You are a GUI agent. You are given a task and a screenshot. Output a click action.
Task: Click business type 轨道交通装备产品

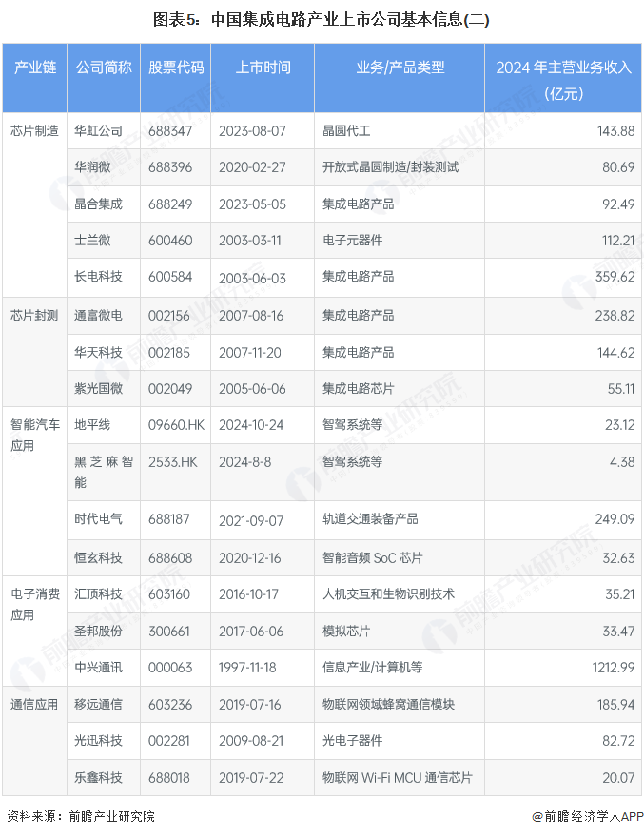(x=370, y=518)
